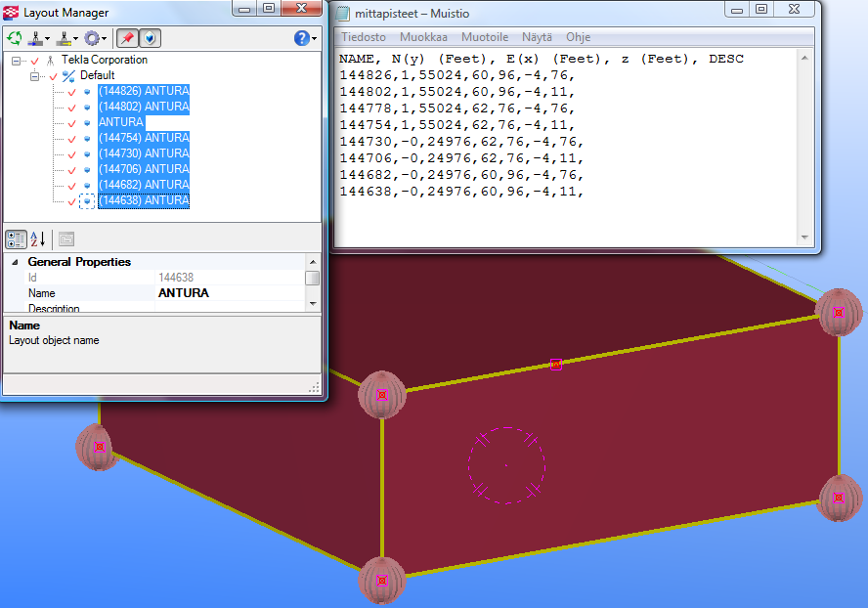
Task: Toggle the check mark of (144826) ANTURA
Action: point(72,92)
